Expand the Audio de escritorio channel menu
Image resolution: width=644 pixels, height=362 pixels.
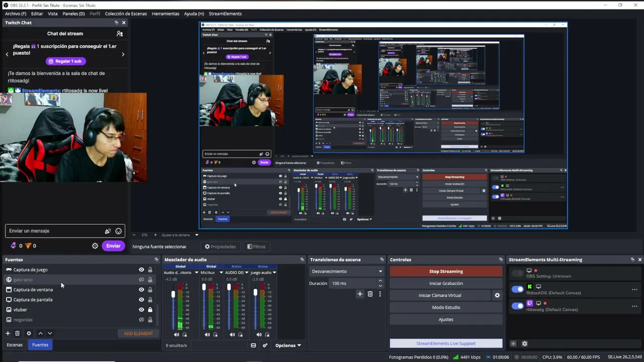click(196, 273)
